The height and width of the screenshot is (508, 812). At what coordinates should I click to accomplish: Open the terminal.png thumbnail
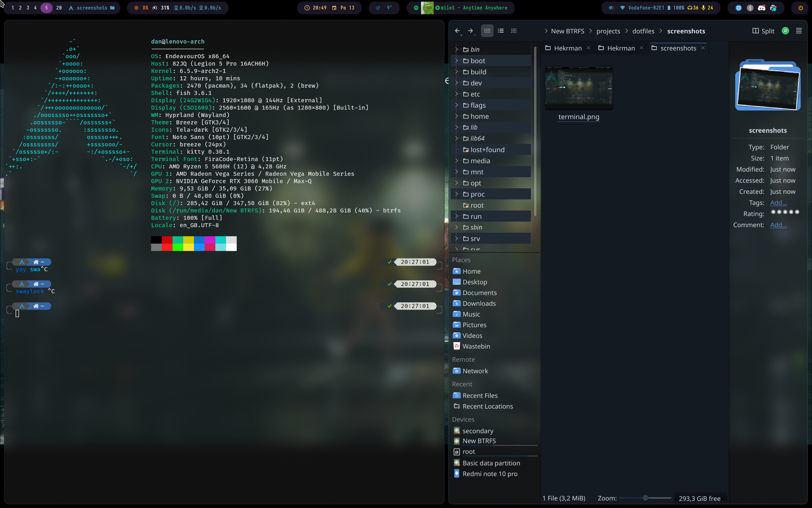(x=579, y=88)
